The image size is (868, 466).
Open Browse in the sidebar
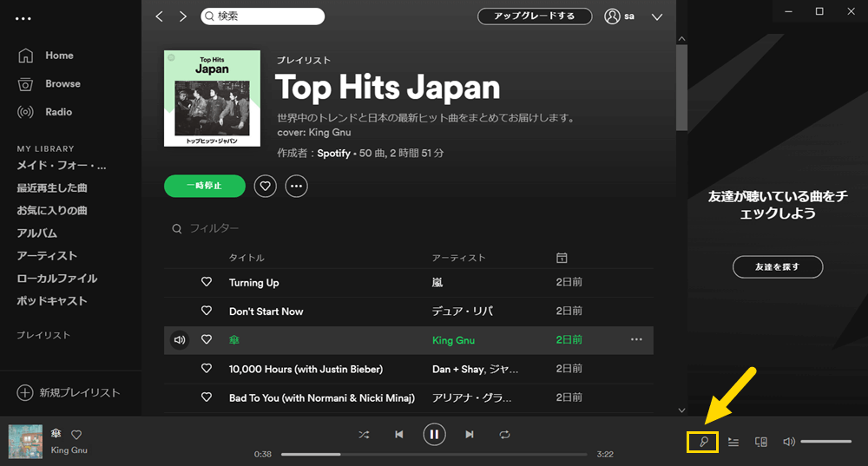point(49,83)
